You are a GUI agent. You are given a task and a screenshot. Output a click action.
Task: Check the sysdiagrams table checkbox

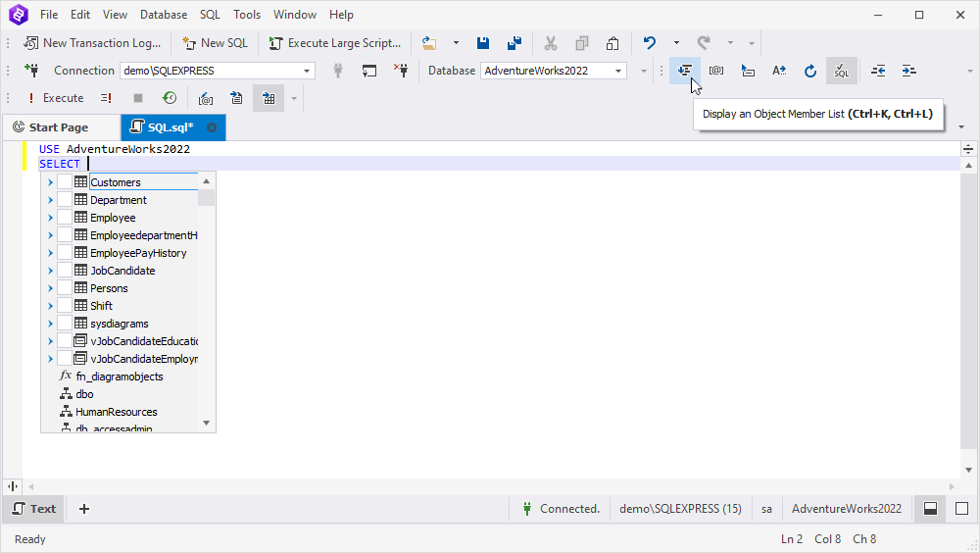(65, 324)
